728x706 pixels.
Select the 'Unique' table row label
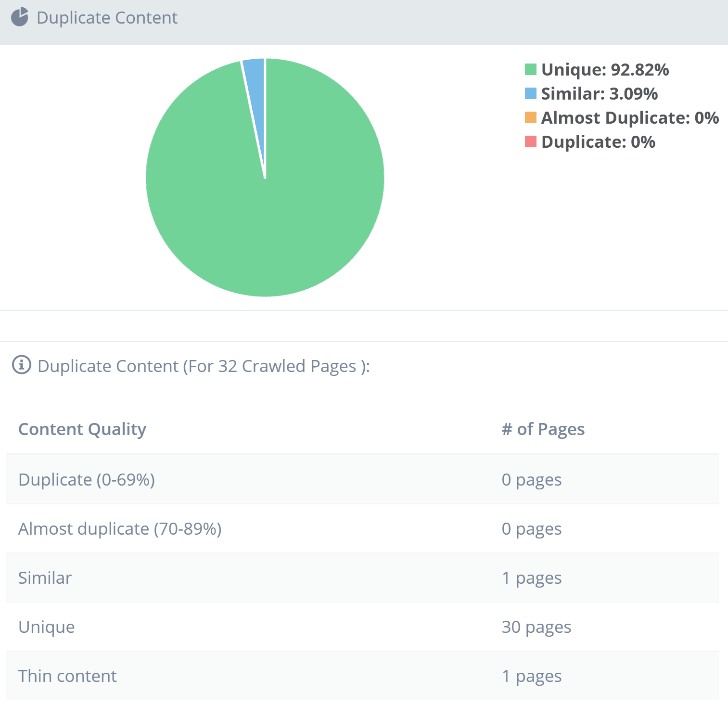click(x=47, y=627)
